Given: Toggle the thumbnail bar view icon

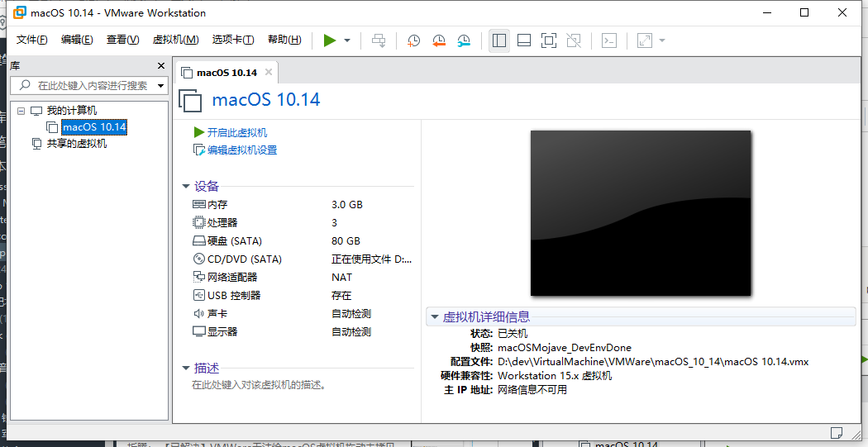Looking at the screenshot, I should pyautogui.click(x=523, y=40).
